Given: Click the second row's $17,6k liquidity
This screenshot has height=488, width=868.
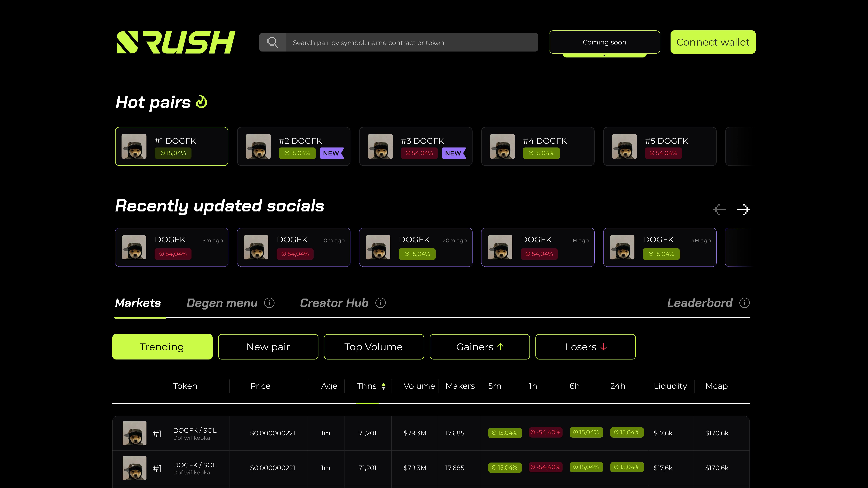Looking at the screenshot, I should tap(663, 468).
